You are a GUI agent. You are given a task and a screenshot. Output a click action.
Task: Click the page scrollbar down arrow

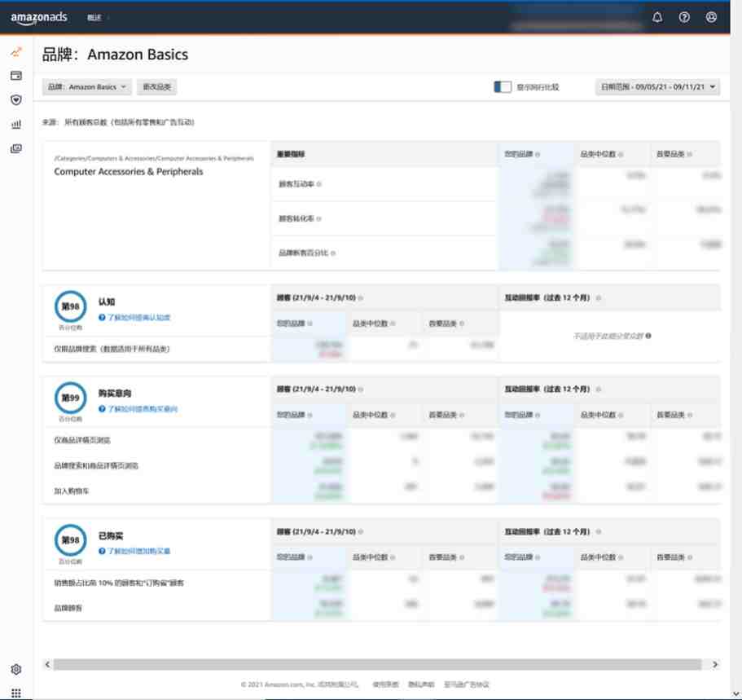pos(736,694)
